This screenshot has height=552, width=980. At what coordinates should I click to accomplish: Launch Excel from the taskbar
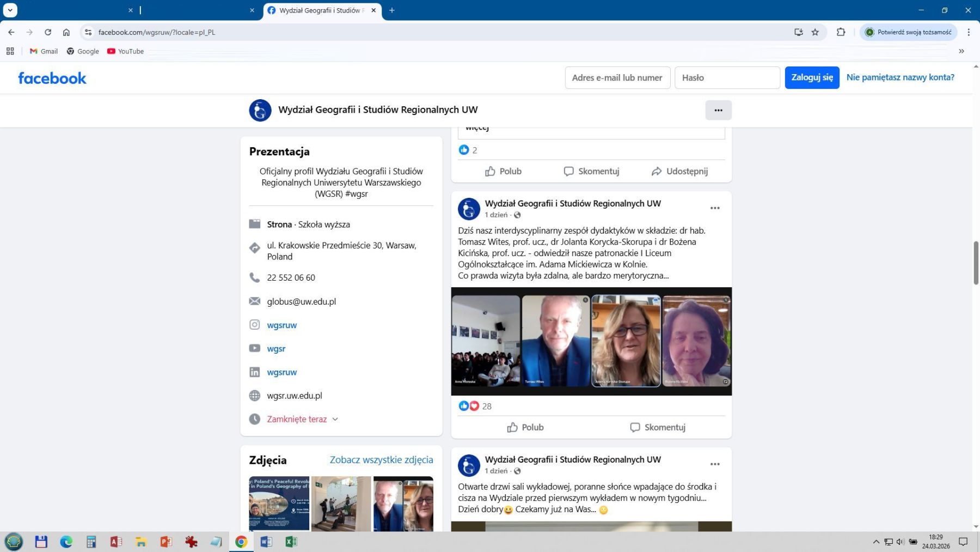[x=291, y=542]
